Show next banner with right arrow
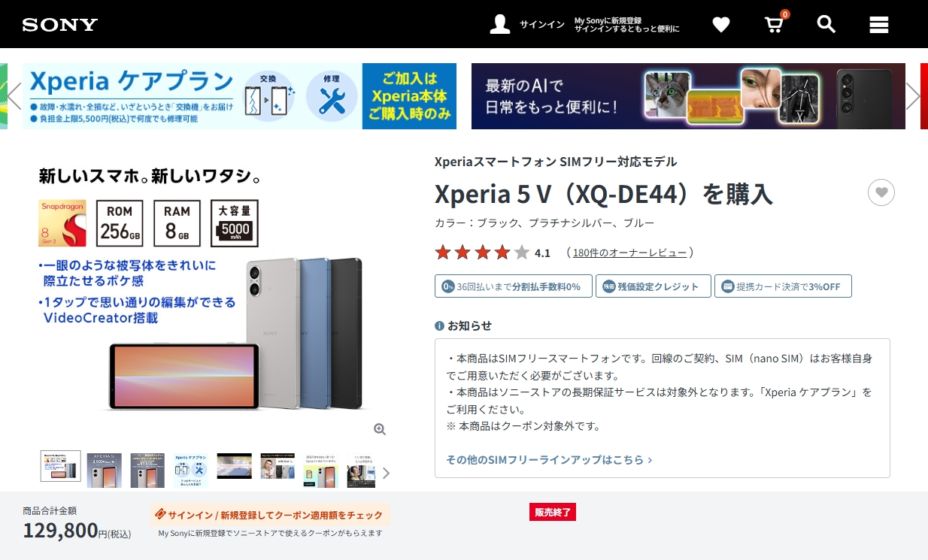Screen dimensions: 928x560 [x=913, y=95]
